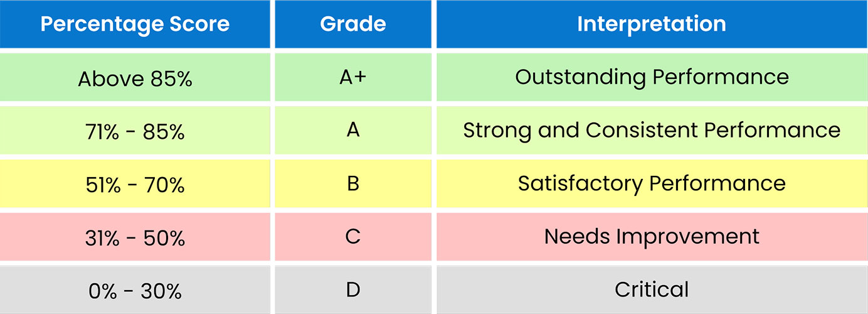Click the grade D cell

pyautogui.click(x=353, y=290)
